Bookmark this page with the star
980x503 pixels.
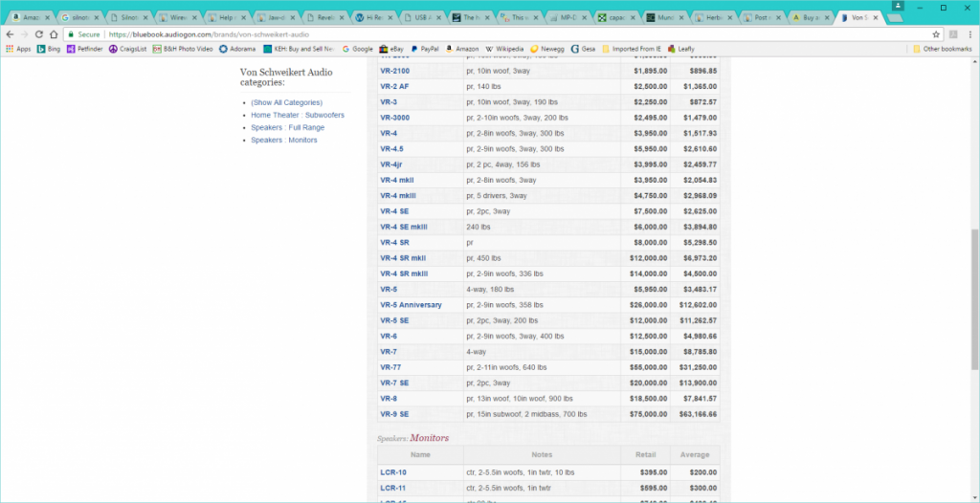[x=936, y=34]
